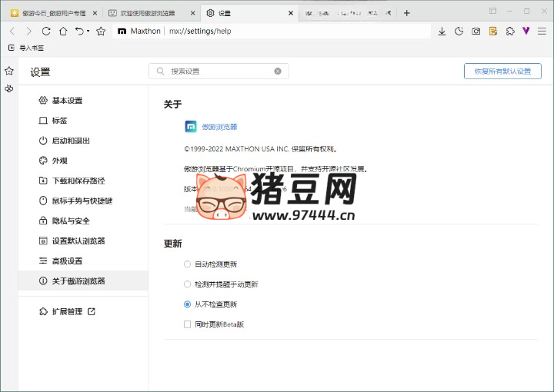This screenshot has height=392, width=554.
Task: Open the extensions puzzle icon in toolbar
Action: click(510, 32)
